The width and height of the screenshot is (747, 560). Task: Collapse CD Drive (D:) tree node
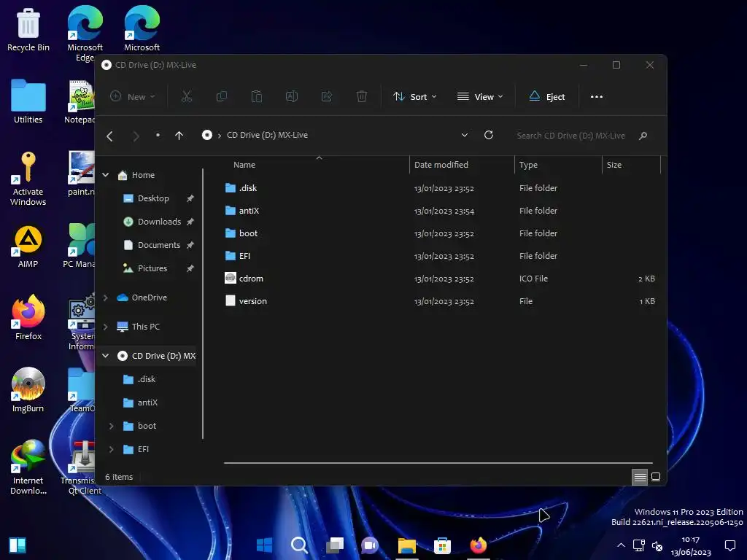(106, 356)
